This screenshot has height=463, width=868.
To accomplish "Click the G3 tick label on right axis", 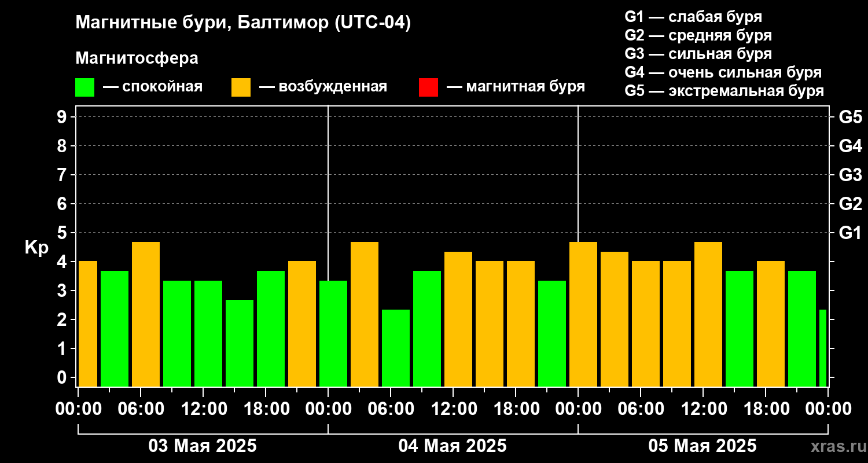I will [850, 175].
